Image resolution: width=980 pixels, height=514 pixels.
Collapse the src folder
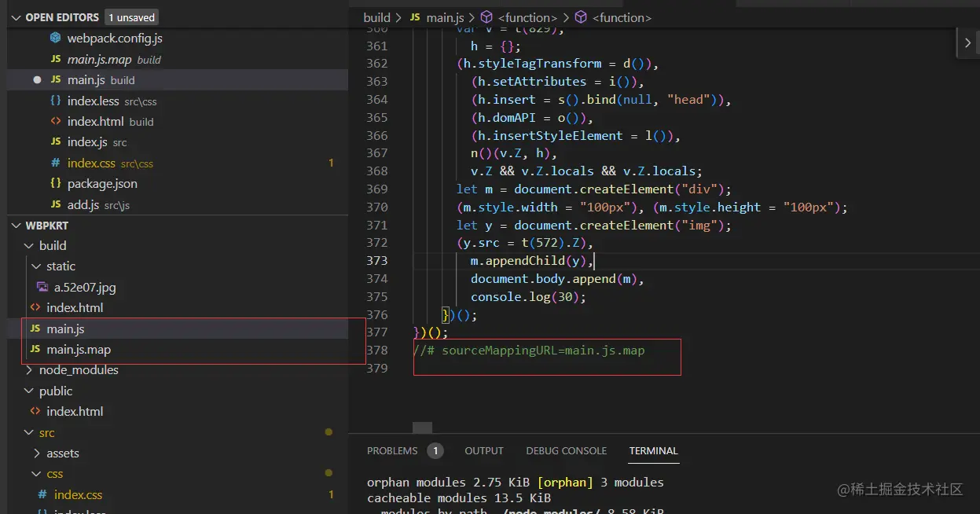coord(29,432)
